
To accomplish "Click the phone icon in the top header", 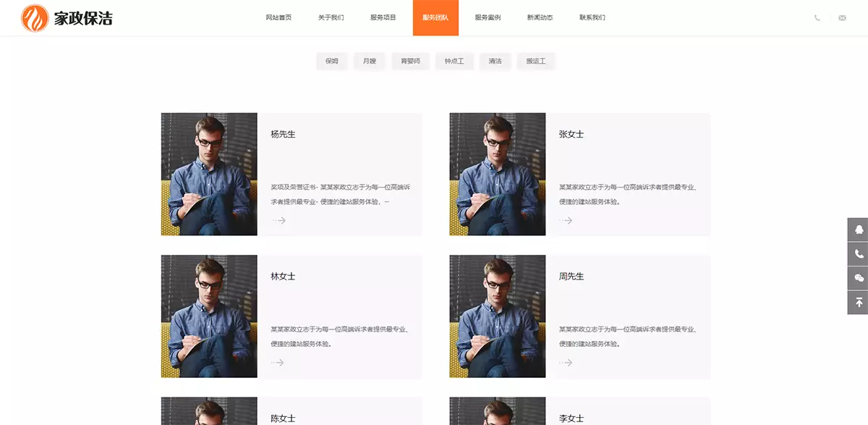I will point(815,17).
